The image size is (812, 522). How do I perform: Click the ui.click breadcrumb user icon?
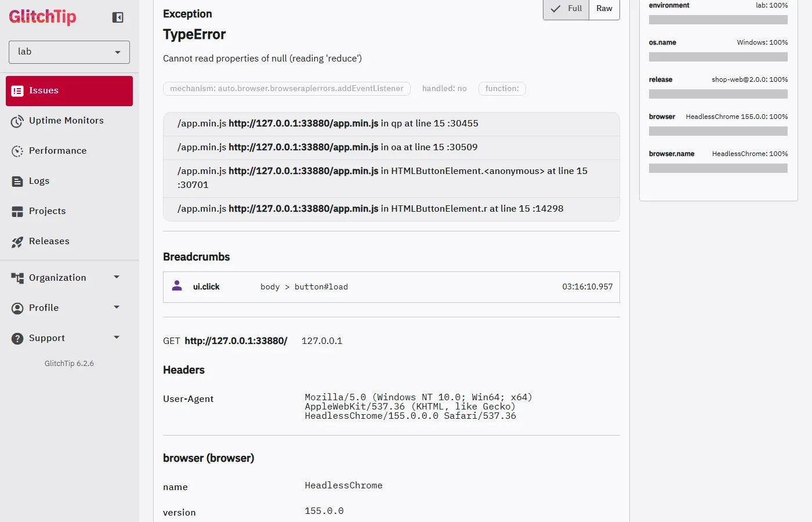coord(177,286)
